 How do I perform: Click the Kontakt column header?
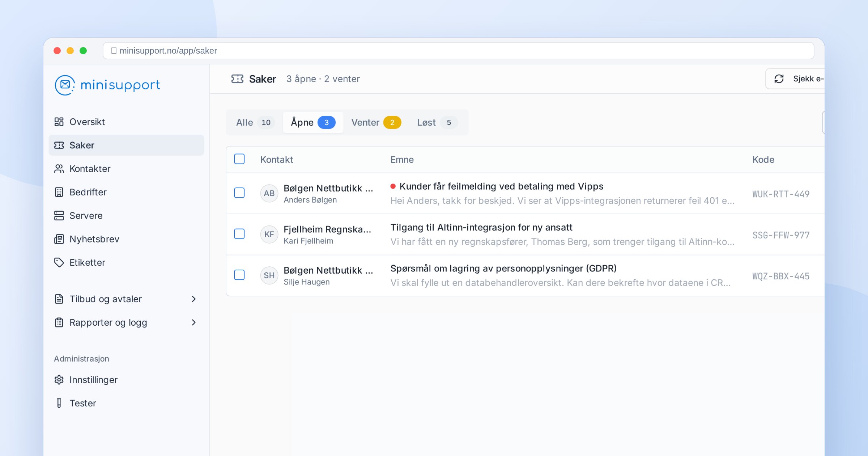click(277, 160)
